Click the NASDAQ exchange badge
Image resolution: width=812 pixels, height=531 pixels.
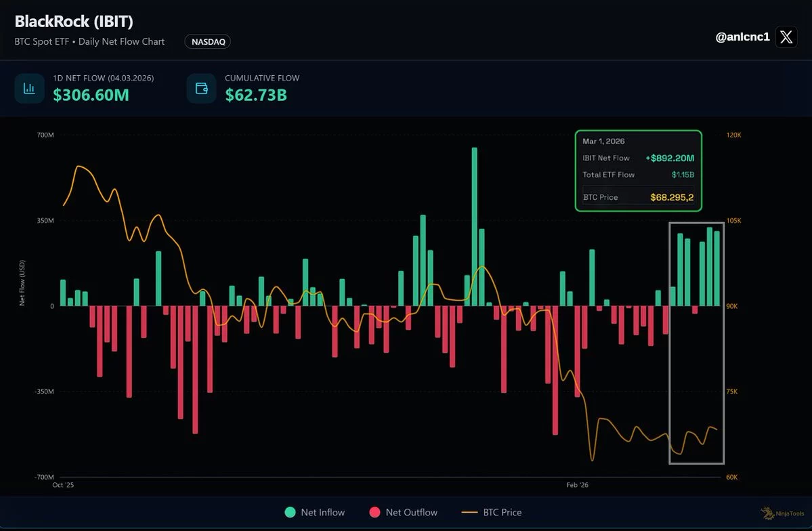(207, 42)
